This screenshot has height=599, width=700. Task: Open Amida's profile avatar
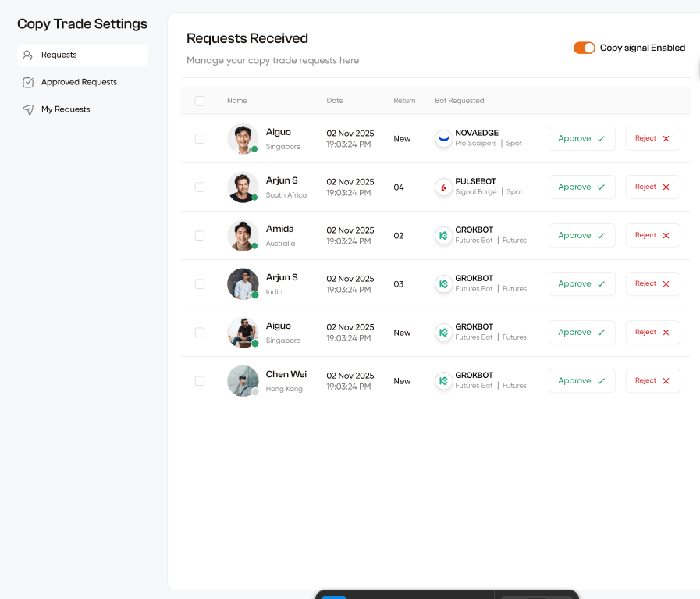pos(243,235)
